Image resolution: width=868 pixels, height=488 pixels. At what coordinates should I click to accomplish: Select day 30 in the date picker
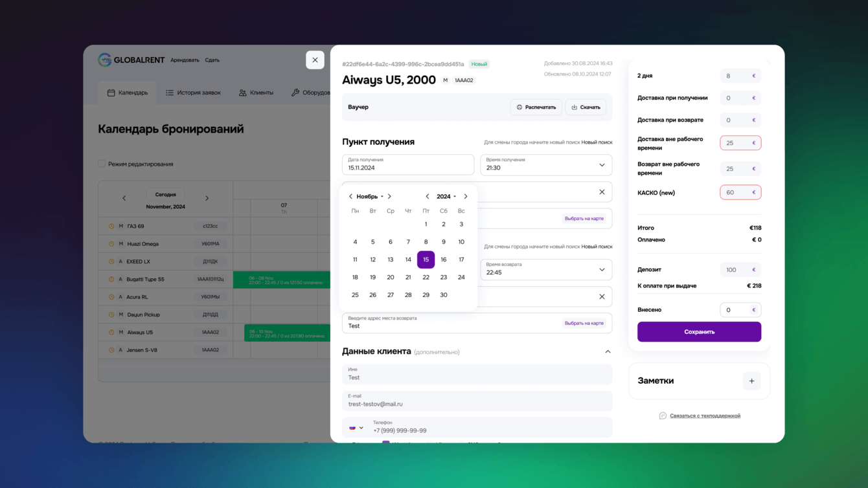[x=444, y=295]
